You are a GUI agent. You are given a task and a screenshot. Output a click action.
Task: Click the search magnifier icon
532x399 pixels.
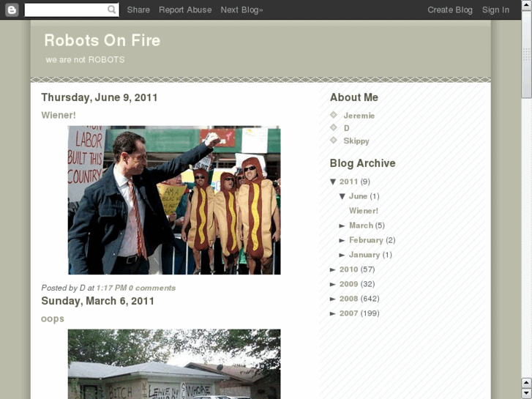point(112,10)
